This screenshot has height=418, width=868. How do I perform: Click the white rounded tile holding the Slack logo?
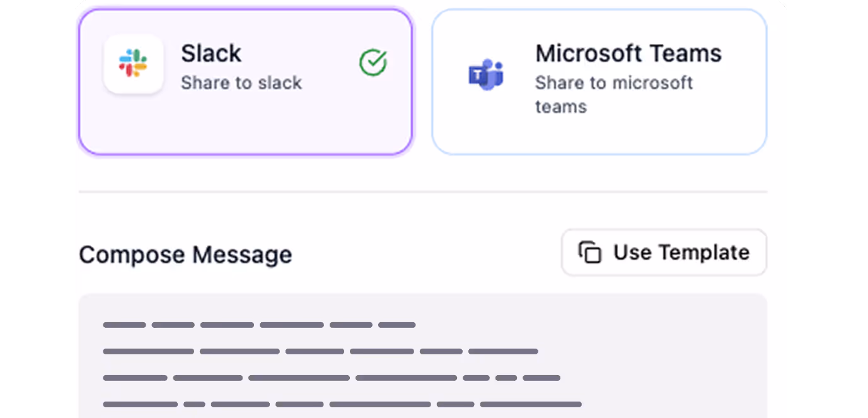point(133,64)
